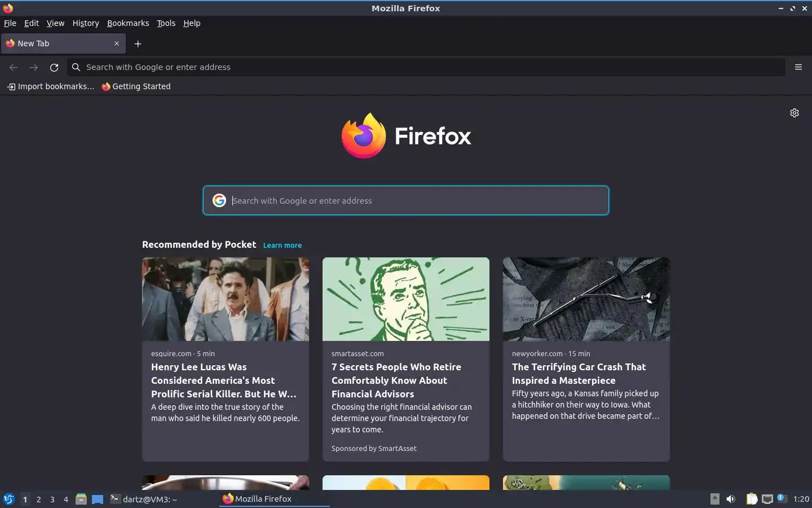The height and width of the screenshot is (508, 812).
Task: Open new tab page personalize gear
Action: click(x=795, y=113)
